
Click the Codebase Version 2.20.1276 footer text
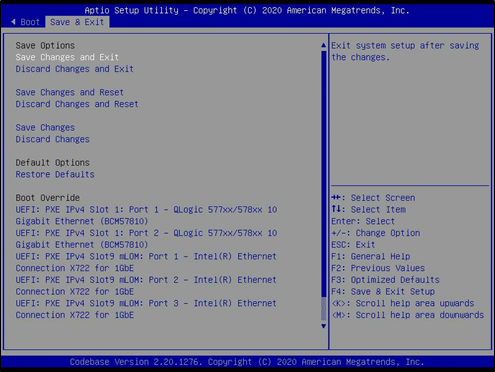pos(247,362)
